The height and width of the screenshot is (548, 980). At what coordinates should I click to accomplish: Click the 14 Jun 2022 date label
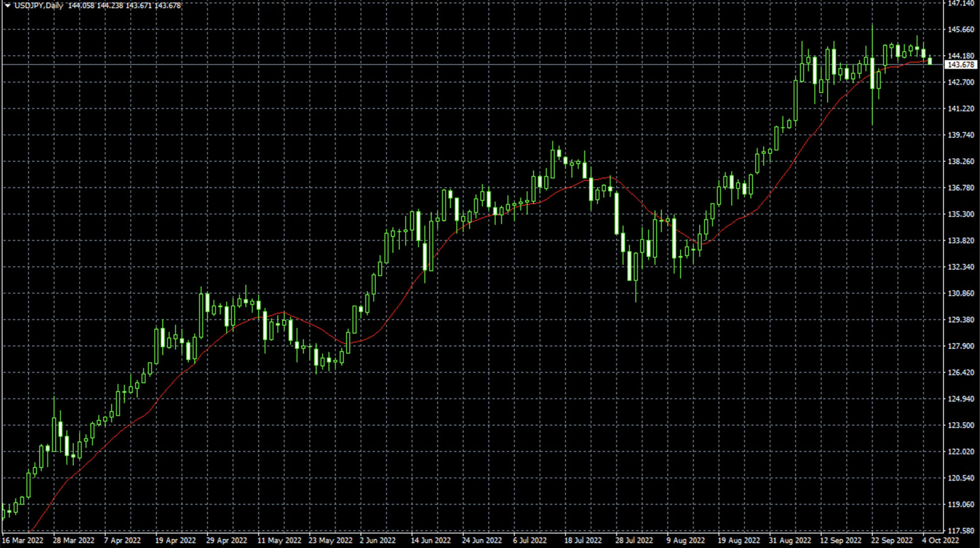tap(431, 540)
